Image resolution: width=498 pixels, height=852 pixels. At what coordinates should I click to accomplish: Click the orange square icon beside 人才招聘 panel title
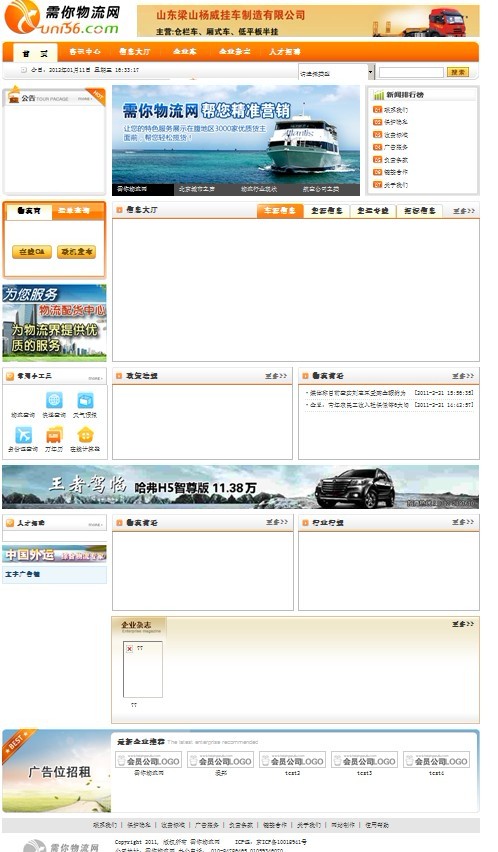pyautogui.click(x=10, y=523)
